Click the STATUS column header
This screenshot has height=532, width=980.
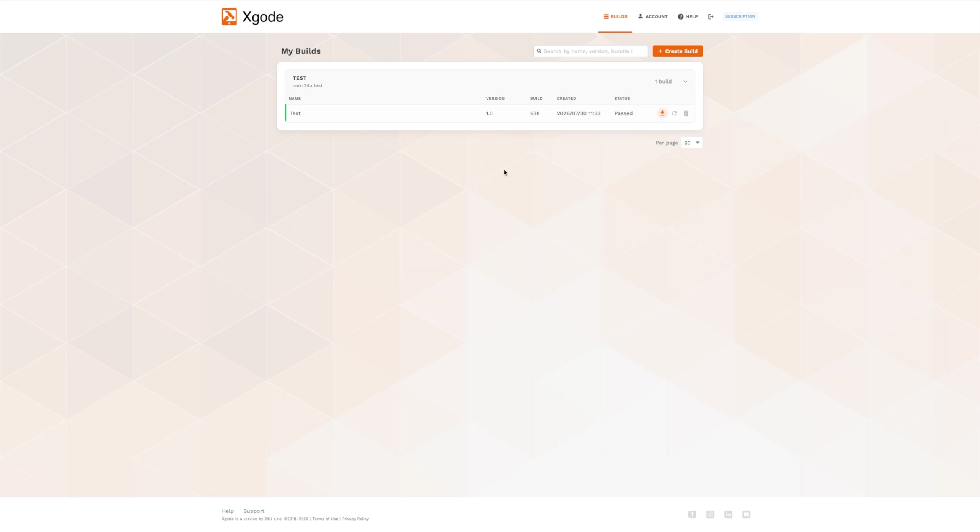click(x=622, y=99)
